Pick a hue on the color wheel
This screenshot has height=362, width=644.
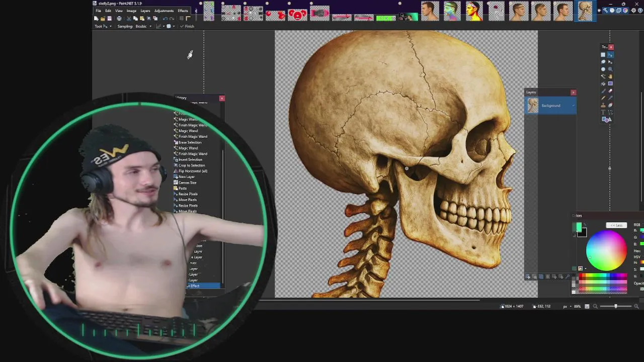tap(607, 250)
